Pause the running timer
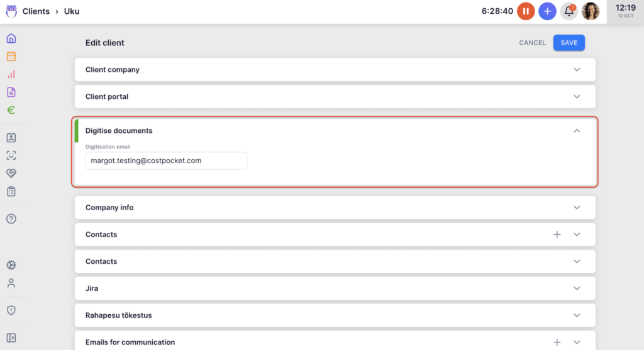This screenshot has height=350, width=644. click(x=526, y=11)
